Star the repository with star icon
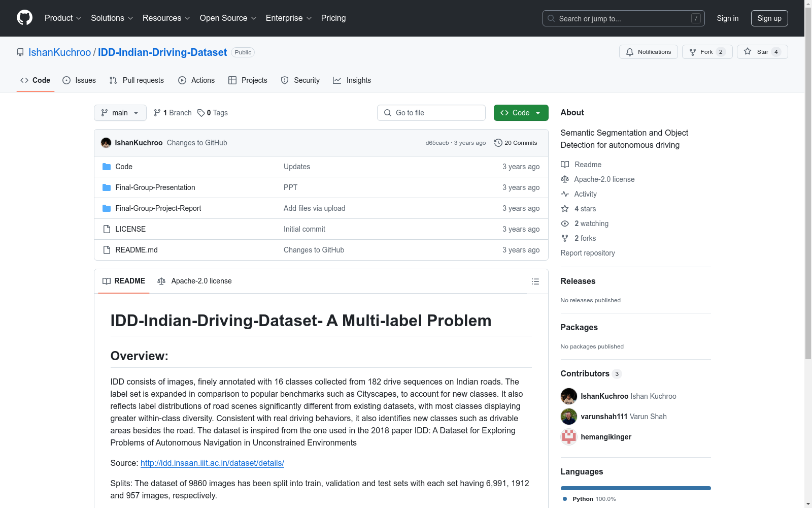Viewport: 812px width, 508px height. pos(748,51)
